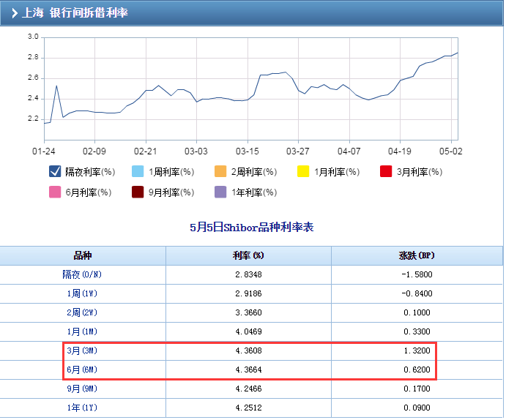Open the 3月(3M) rate link
Image resolution: width=506 pixels, height=420 pixels.
82,350
